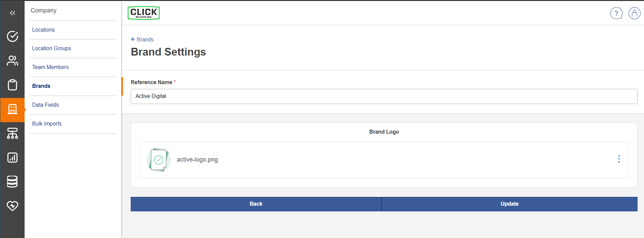Open the heart pulse health icon
644x238 pixels.
click(12, 206)
